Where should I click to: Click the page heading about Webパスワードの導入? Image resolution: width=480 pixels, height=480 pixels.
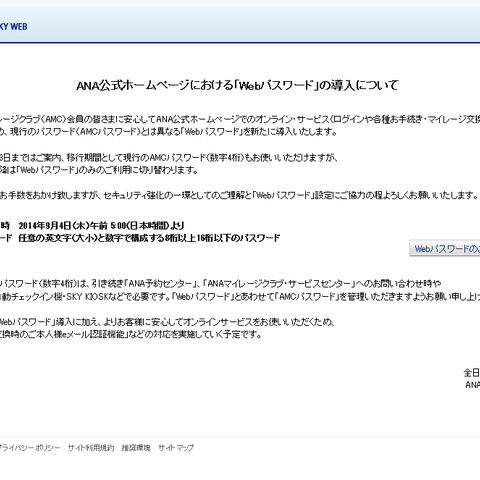coord(237,85)
